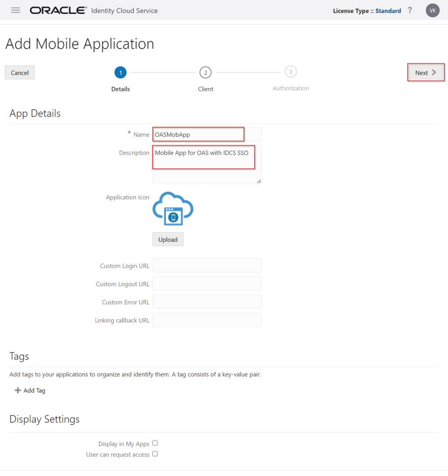Click the Add Tag plus icon
This screenshot has width=448, height=476.
click(17, 390)
